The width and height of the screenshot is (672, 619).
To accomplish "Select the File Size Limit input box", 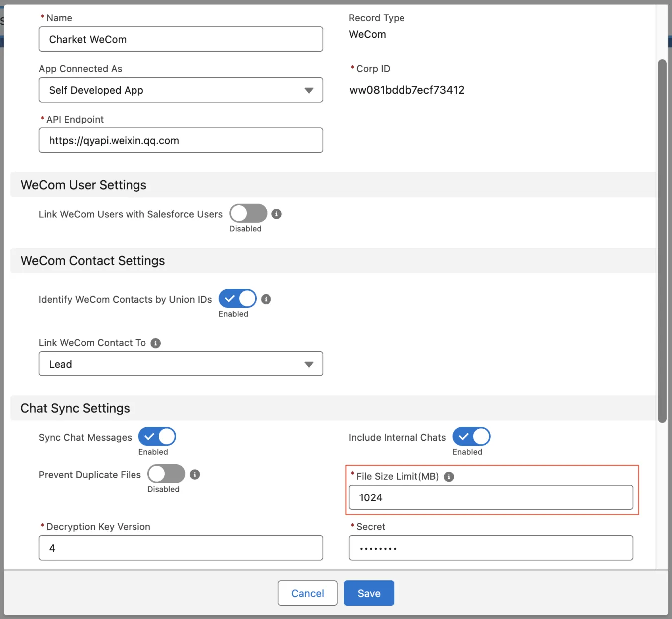I will (491, 498).
